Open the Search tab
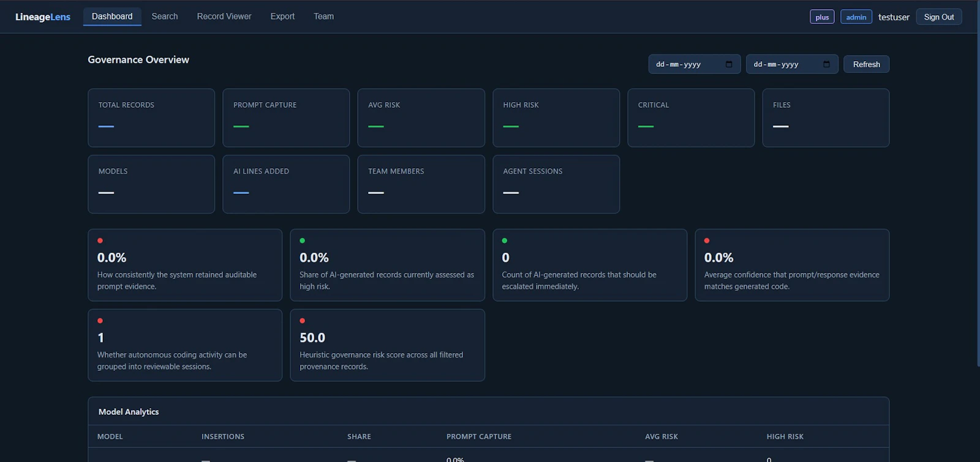 click(165, 17)
